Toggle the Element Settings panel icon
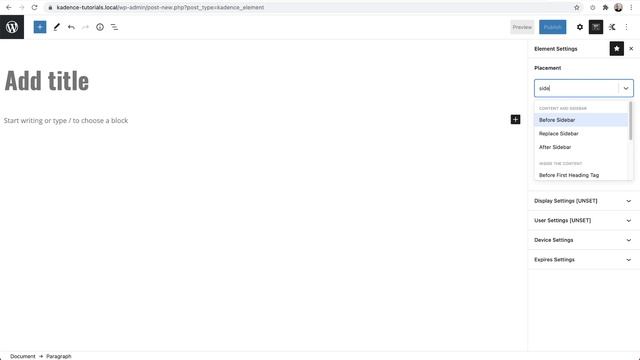The width and height of the screenshot is (640, 360). coord(596,27)
